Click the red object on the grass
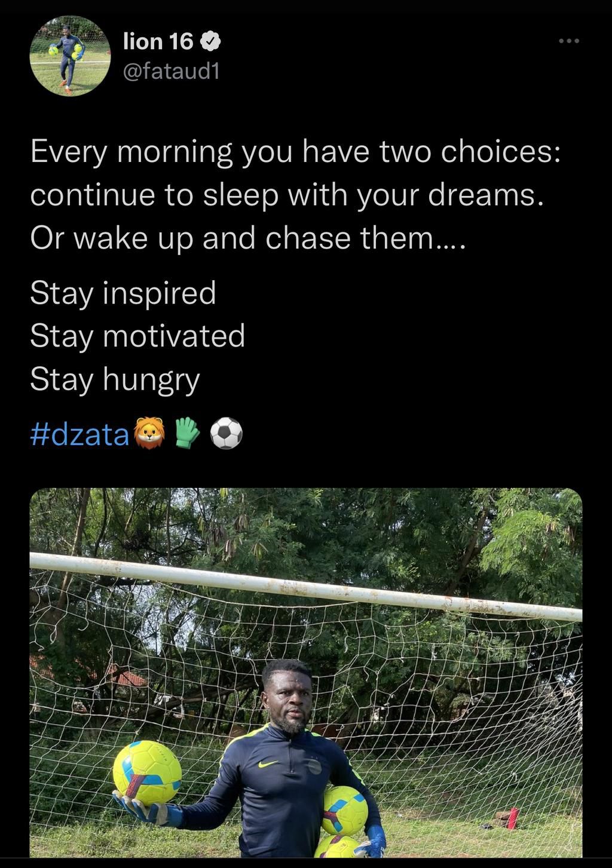Viewport: 612px width, 868px height. 512,818
